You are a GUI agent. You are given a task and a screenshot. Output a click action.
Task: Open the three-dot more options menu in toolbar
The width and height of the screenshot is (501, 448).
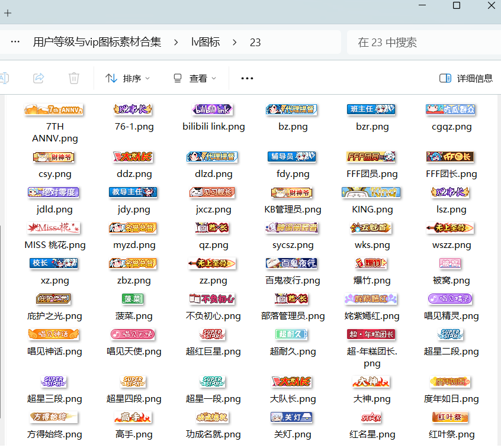tap(247, 78)
